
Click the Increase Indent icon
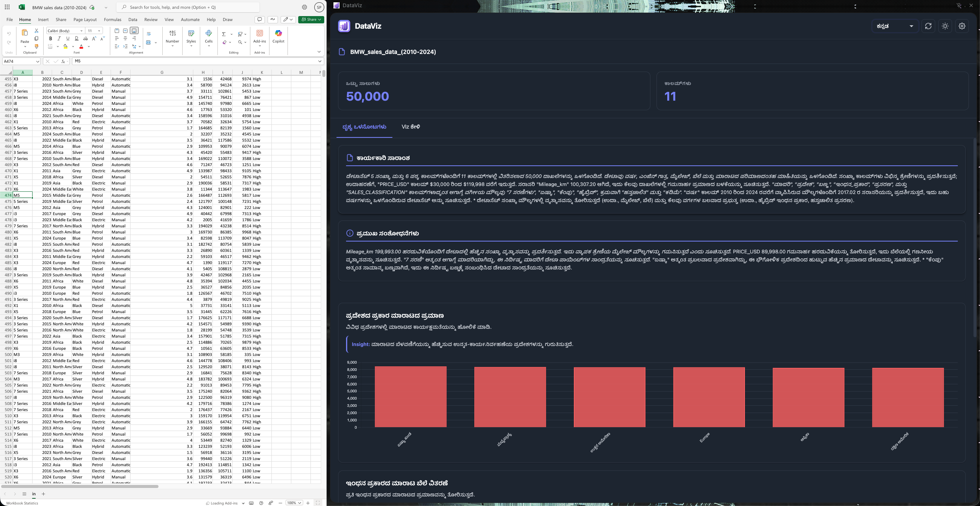[125, 46]
